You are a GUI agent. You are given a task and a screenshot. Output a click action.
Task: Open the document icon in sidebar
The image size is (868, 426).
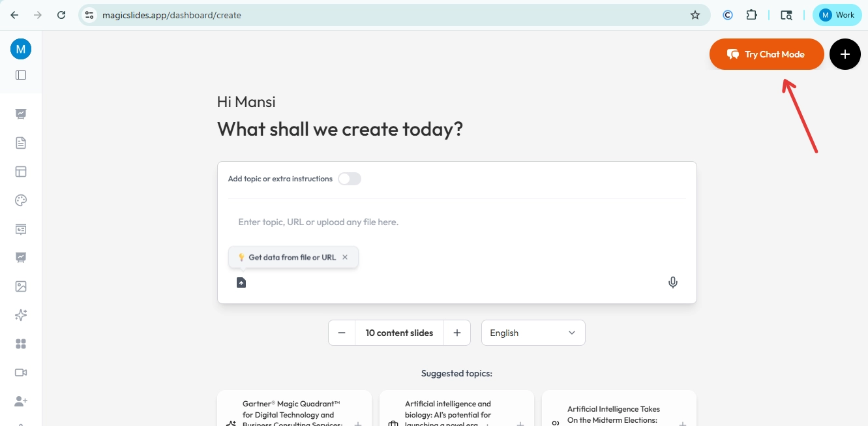(21, 143)
